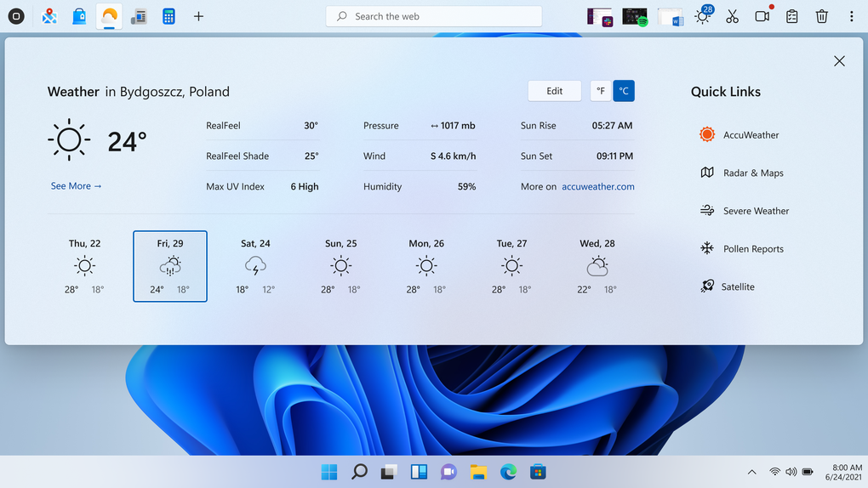Click the Pollen snowflake icon
This screenshot has width=868, height=488.
tap(707, 248)
